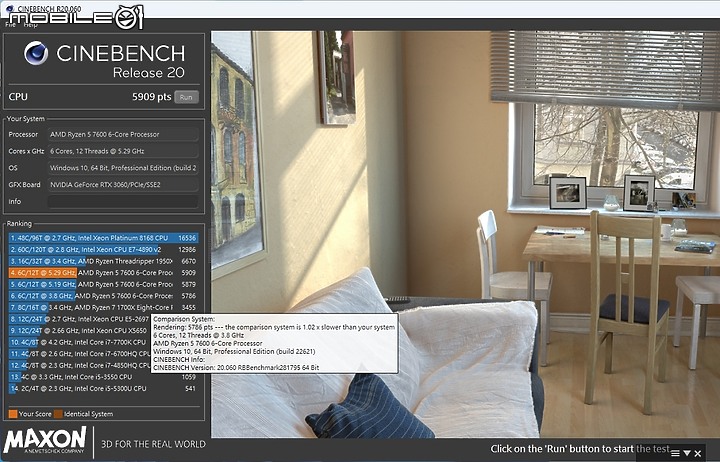This screenshot has width=720, height=462.
Task: Select highlighted ranking row 4, 6C/12T @ 5.29 GHz
Action: tap(103, 273)
